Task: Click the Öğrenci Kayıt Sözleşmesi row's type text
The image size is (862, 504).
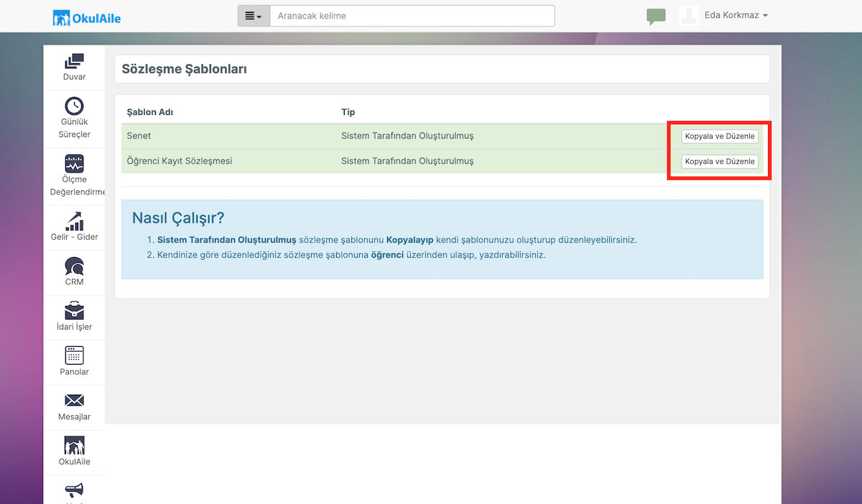Action: [407, 161]
